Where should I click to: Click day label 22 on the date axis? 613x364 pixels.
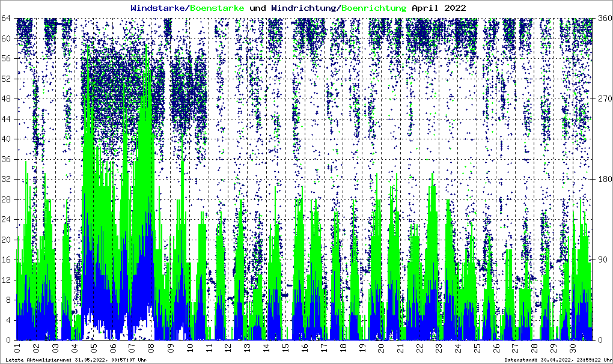419,347
